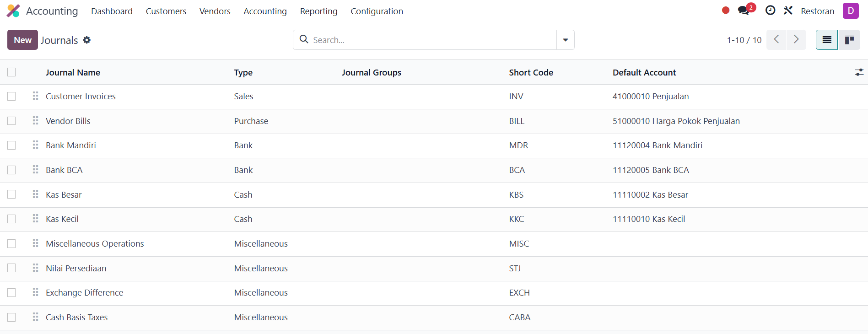Open the Kas Besar journal

point(64,194)
